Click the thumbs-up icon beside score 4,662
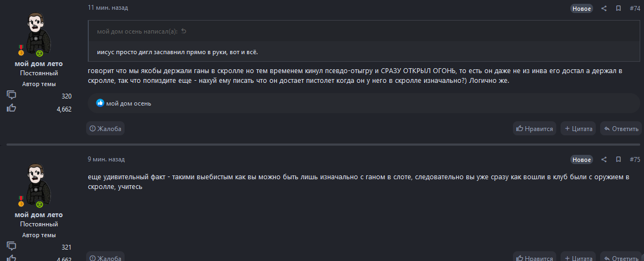 point(11,108)
